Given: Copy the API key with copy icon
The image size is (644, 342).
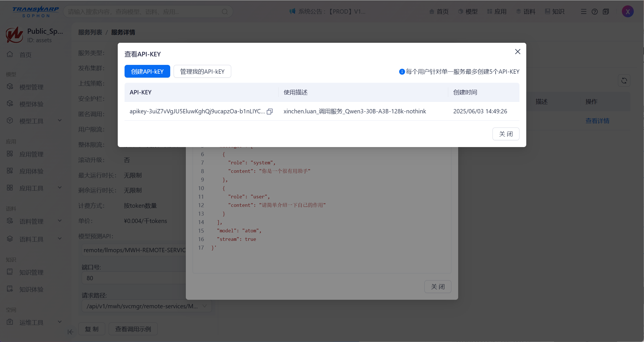Looking at the screenshot, I should click(270, 111).
